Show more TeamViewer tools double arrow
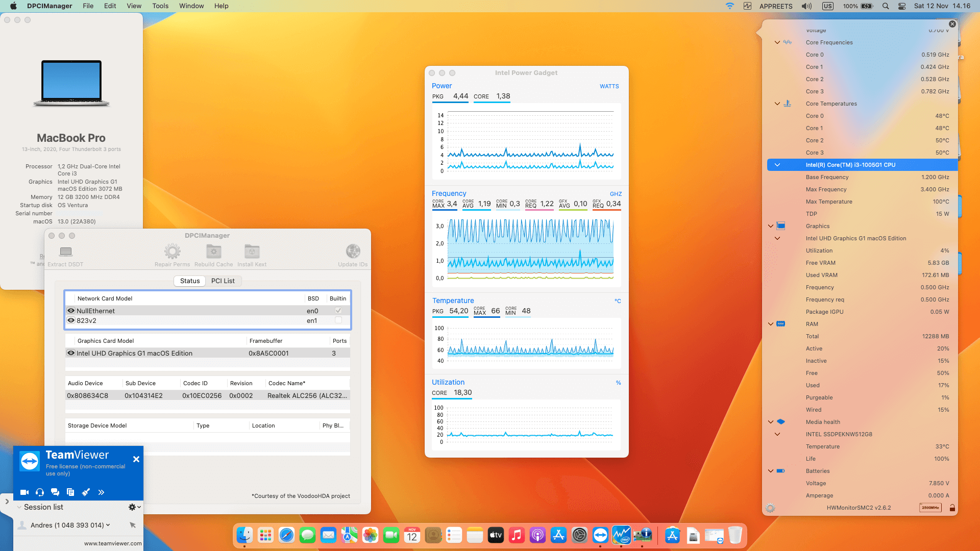The width and height of the screenshot is (980, 551). [x=101, y=492]
